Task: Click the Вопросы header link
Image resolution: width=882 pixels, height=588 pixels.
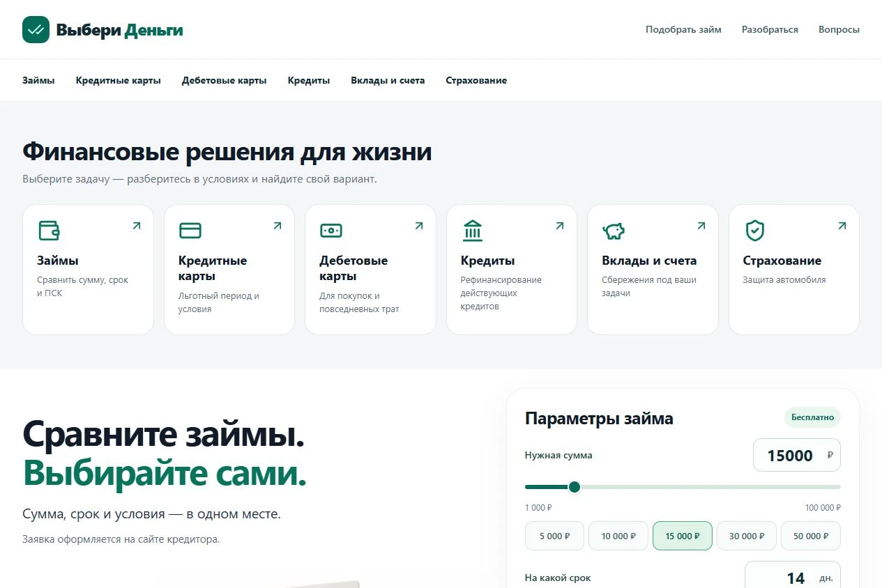Action: coord(839,29)
